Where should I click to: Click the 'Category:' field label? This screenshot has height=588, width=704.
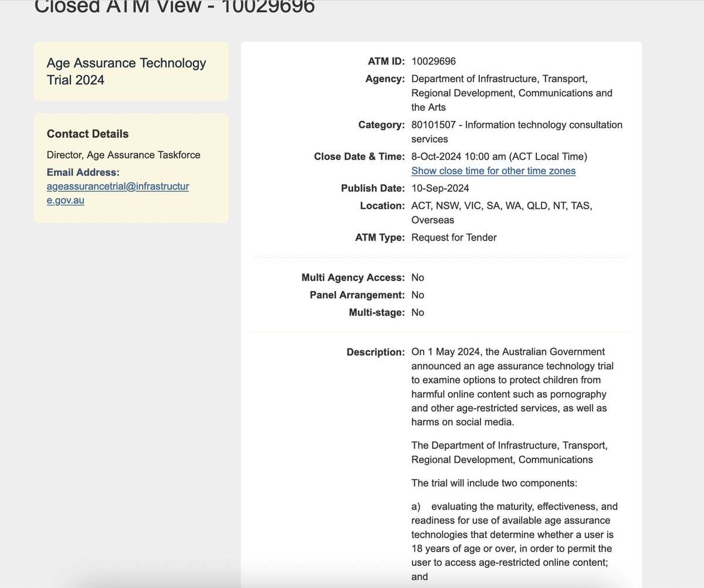coord(381,125)
